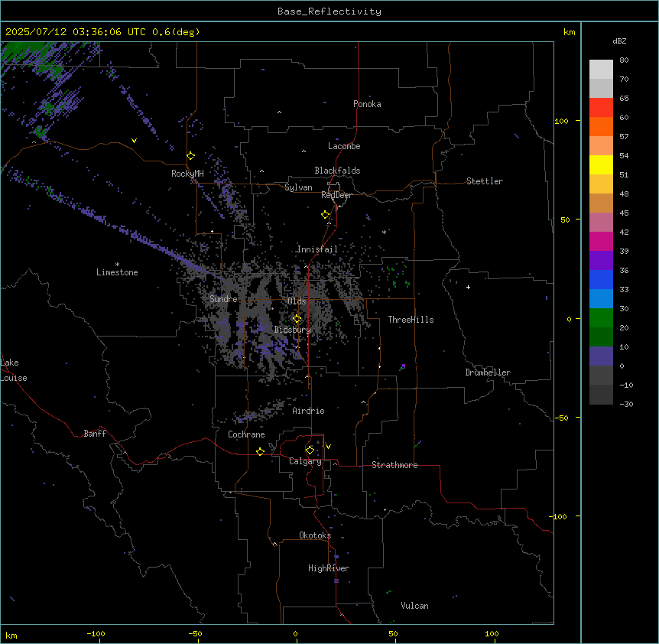Click the yellow V marker east of Calgary
Image resolution: width=659 pixels, height=644 pixels.
(328, 447)
